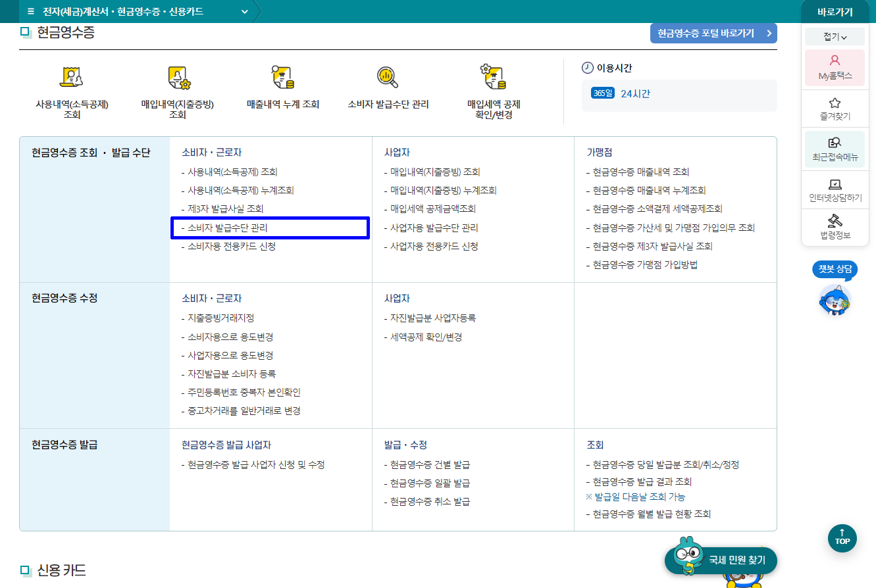This screenshot has width=876, height=588.
Task: Open 현금영수증 매출내역 조회 under 가맹점
Action: (x=636, y=171)
